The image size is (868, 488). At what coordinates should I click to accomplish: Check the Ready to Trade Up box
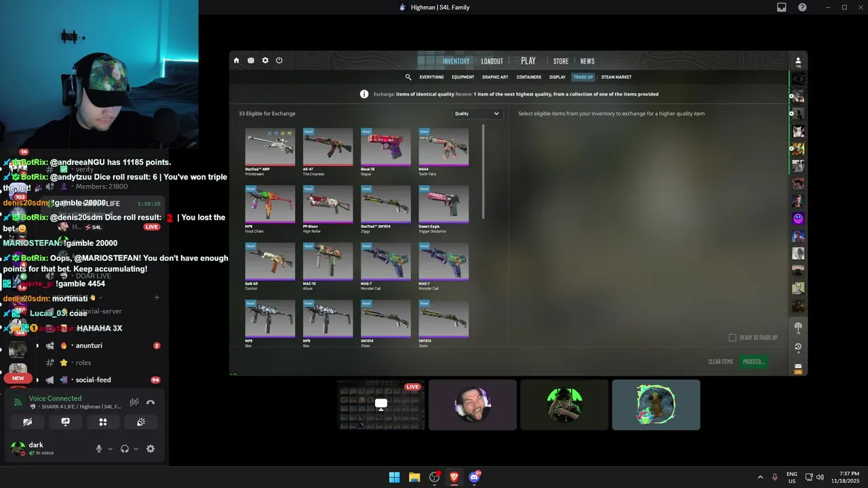pyautogui.click(x=732, y=338)
